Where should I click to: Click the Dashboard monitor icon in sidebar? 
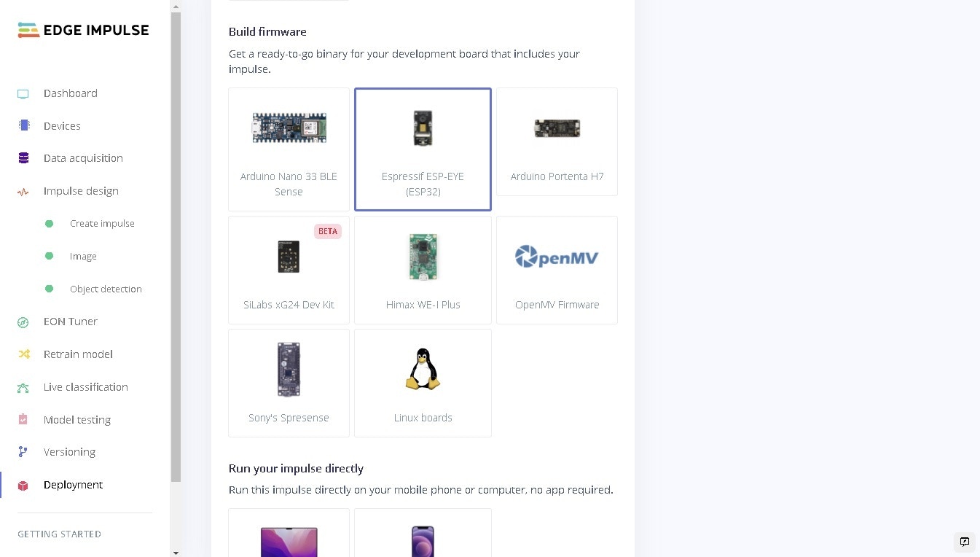point(23,94)
